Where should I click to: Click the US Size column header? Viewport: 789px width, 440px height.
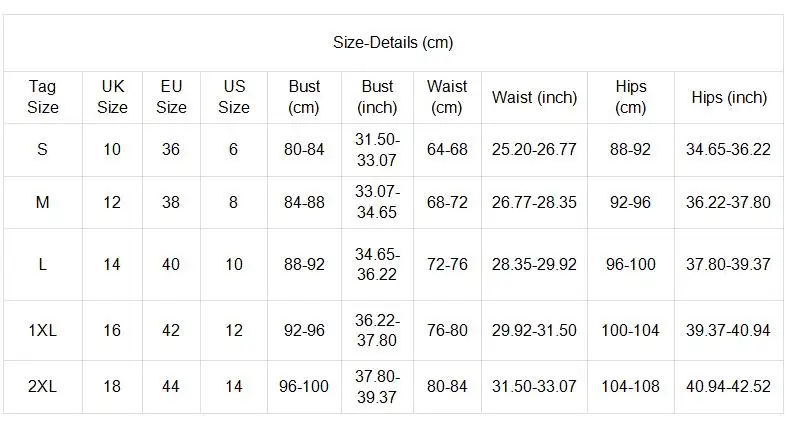[234, 97]
